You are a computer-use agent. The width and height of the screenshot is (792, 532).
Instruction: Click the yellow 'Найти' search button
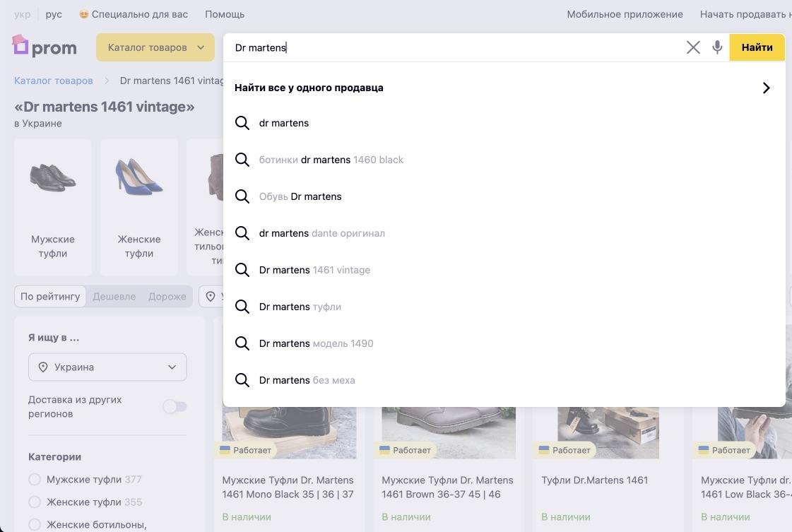click(757, 47)
